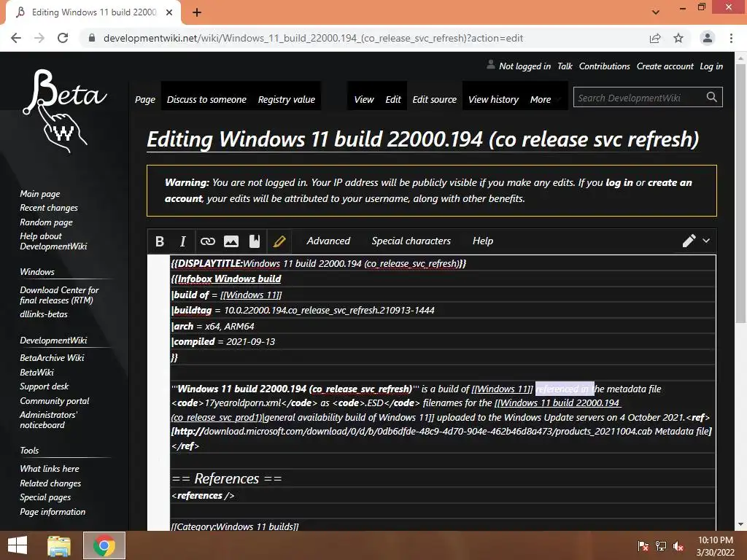
Task: Apply bold formatting in editor toolbar
Action: point(160,241)
